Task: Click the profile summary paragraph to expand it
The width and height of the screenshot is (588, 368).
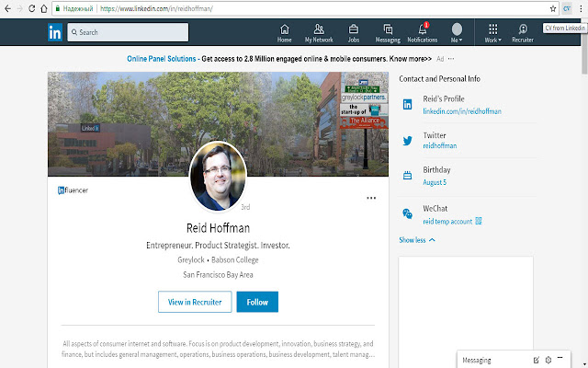Action: [218, 349]
